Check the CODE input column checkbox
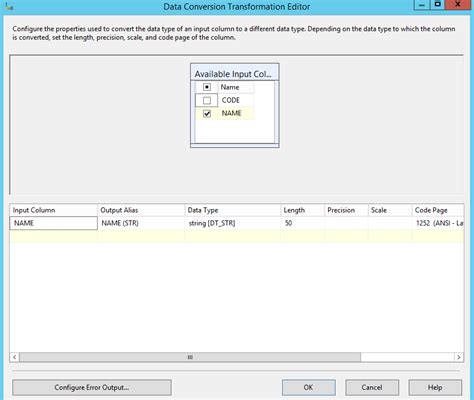Image resolution: width=474 pixels, height=400 pixels. (207, 100)
